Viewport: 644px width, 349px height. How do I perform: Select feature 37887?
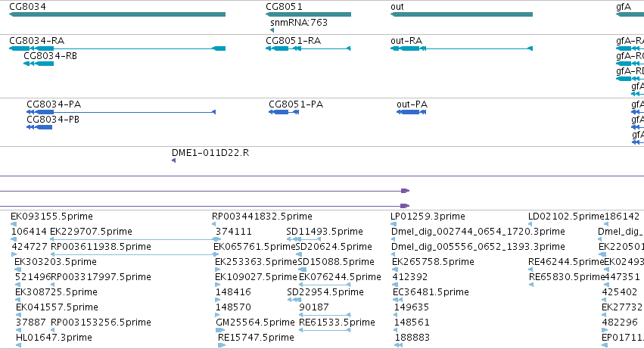tap(18, 330)
